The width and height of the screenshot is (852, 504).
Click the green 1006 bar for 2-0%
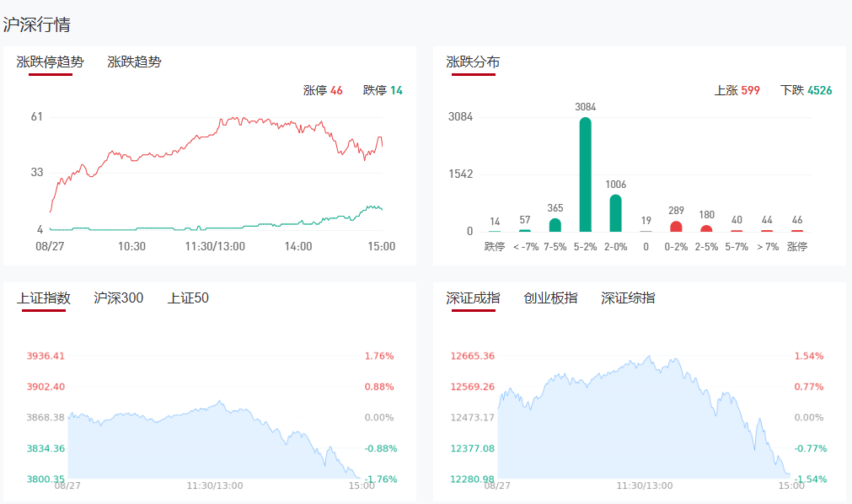pyautogui.click(x=616, y=213)
